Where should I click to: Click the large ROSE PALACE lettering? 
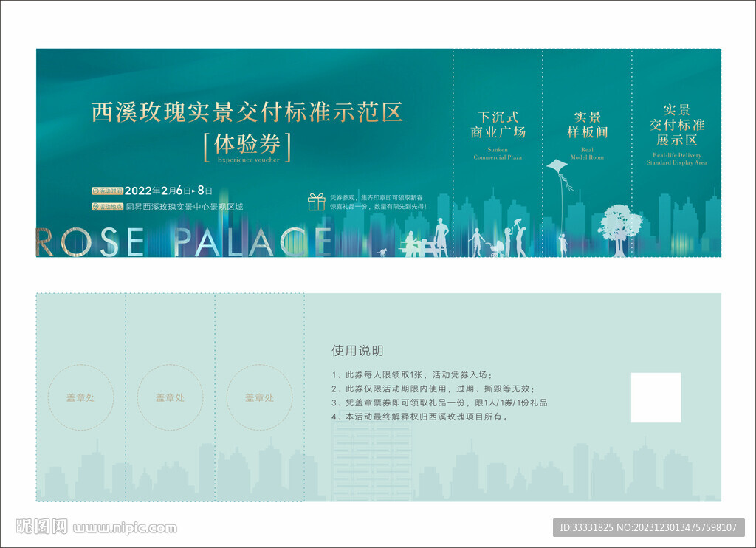184,242
